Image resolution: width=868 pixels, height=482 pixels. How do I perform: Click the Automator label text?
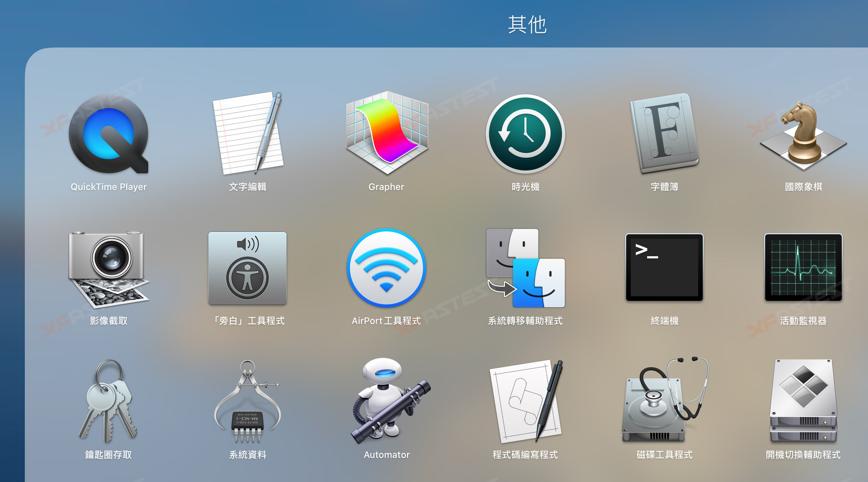pyautogui.click(x=386, y=455)
